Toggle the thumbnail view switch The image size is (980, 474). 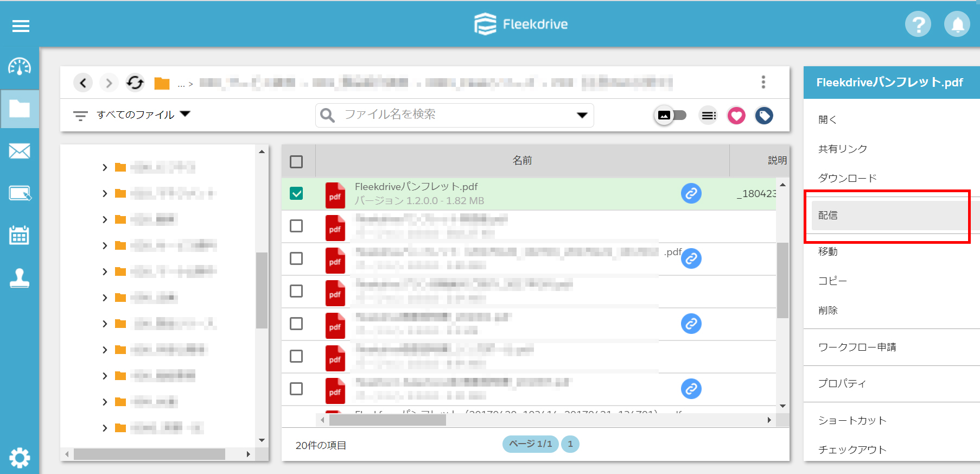pyautogui.click(x=670, y=115)
